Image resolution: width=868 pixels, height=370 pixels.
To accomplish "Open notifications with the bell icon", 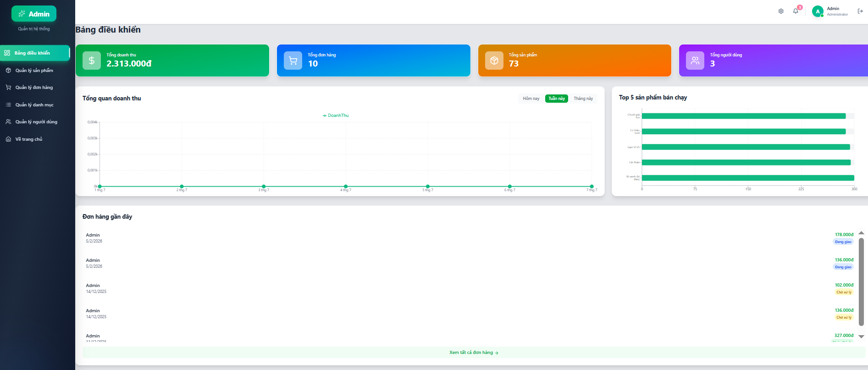I will (x=796, y=11).
